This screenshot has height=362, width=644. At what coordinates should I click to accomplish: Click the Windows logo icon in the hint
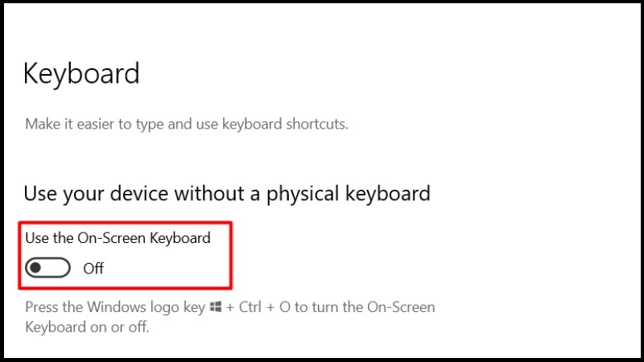216,306
